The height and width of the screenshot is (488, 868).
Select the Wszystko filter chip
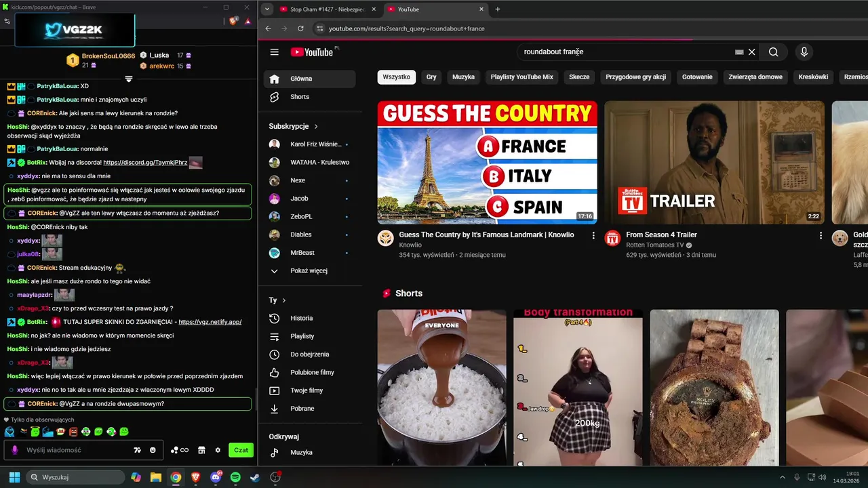click(396, 77)
